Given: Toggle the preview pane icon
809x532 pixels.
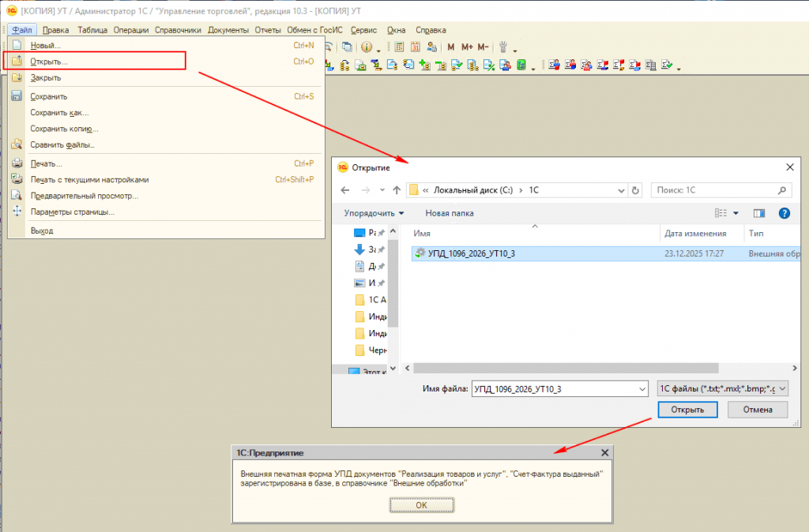Looking at the screenshot, I should 759,213.
